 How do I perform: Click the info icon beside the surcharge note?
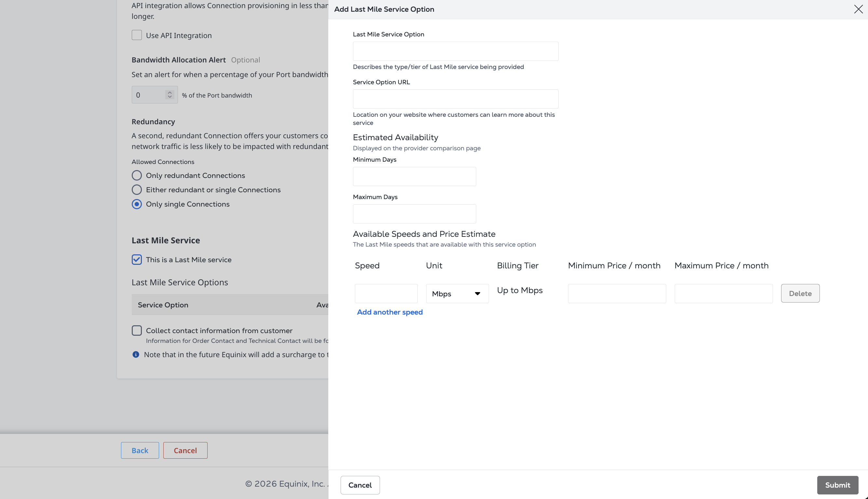(x=136, y=354)
